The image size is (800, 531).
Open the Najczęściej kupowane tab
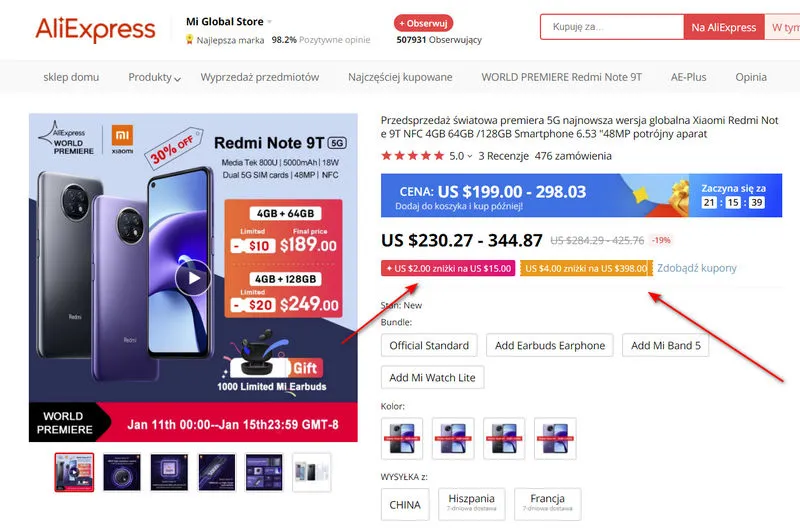point(400,77)
